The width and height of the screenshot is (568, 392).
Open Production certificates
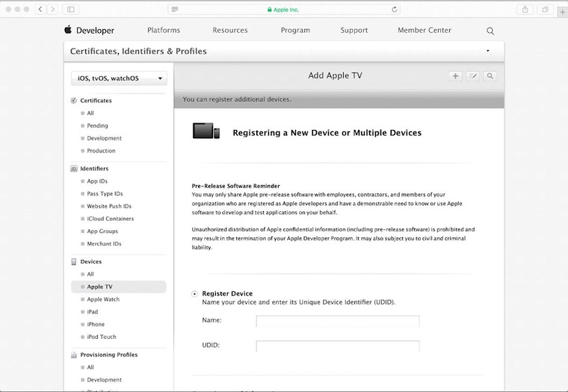(x=101, y=151)
